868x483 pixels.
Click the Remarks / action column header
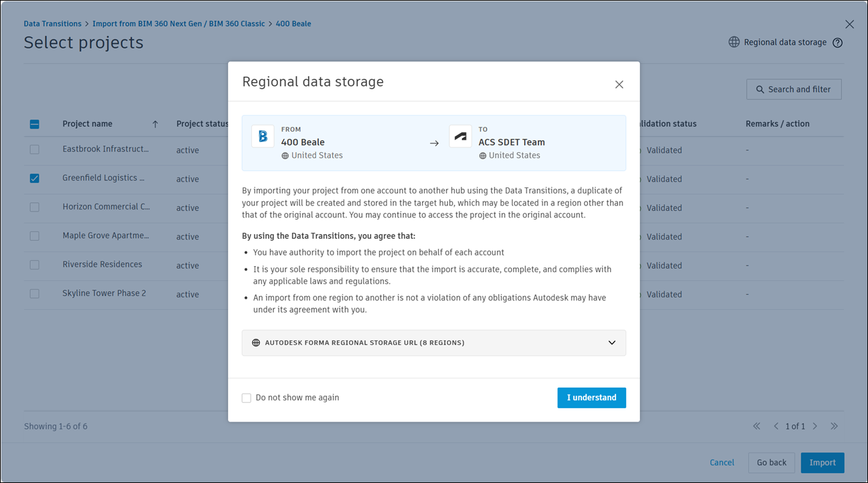(777, 124)
